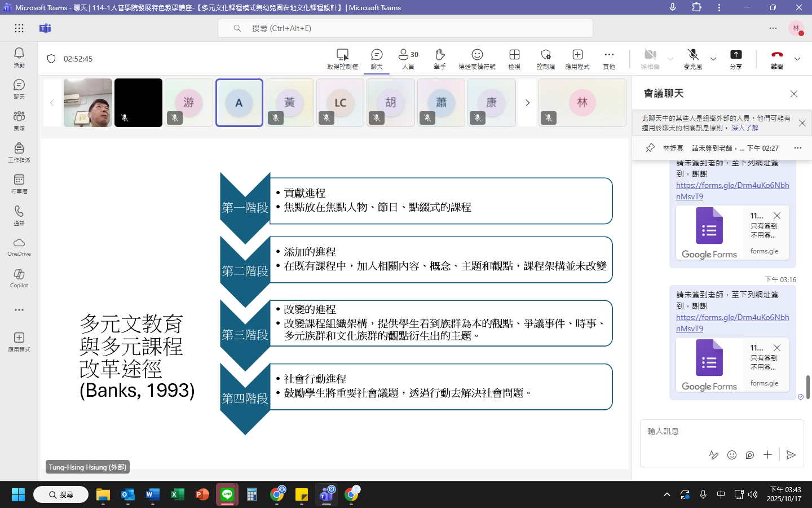This screenshot has height=508, width=812.
Task: Show next participants with right chevron
Action: [527, 103]
